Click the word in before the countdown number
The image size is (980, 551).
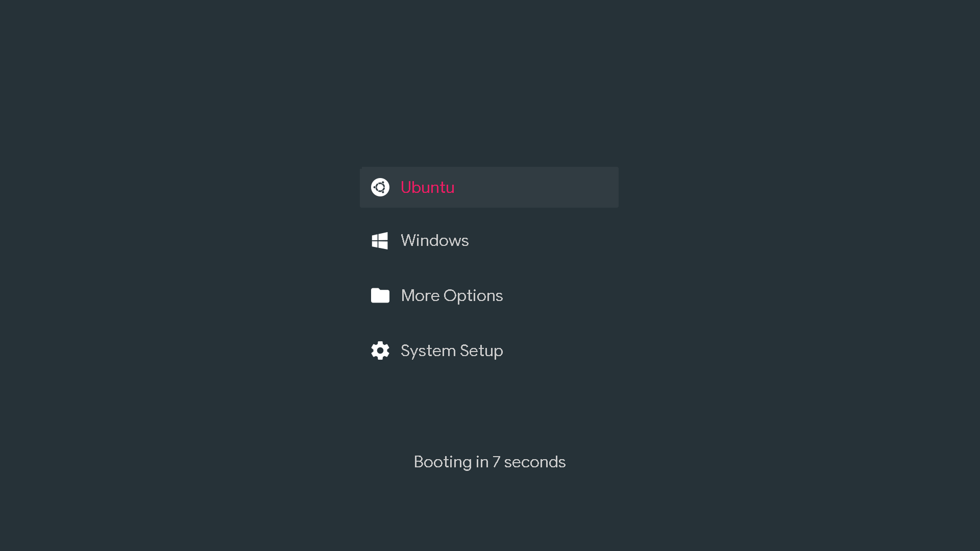(x=482, y=462)
